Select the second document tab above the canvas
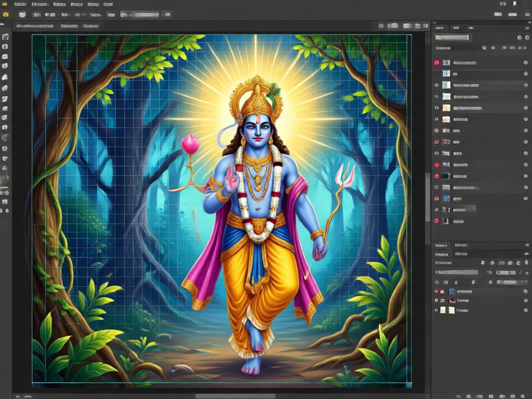Viewport: 532px width, 399px height. [x=70, y=26]
